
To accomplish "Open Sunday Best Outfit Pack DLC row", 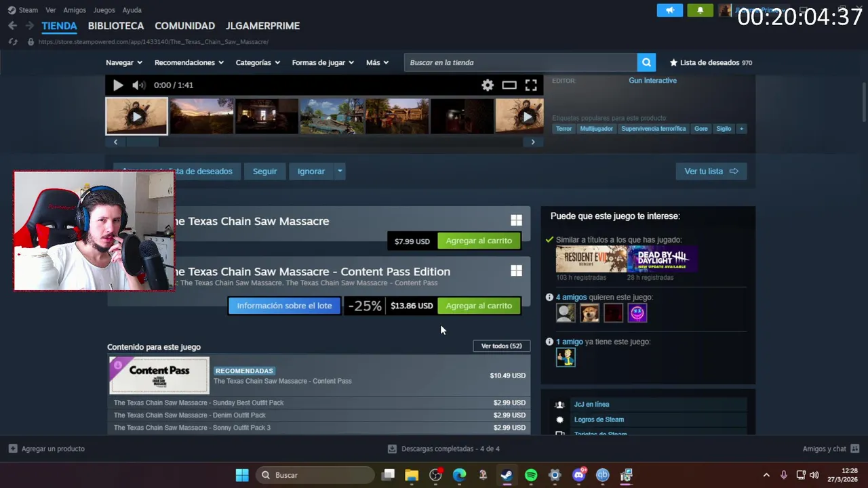I will [319, 403].
